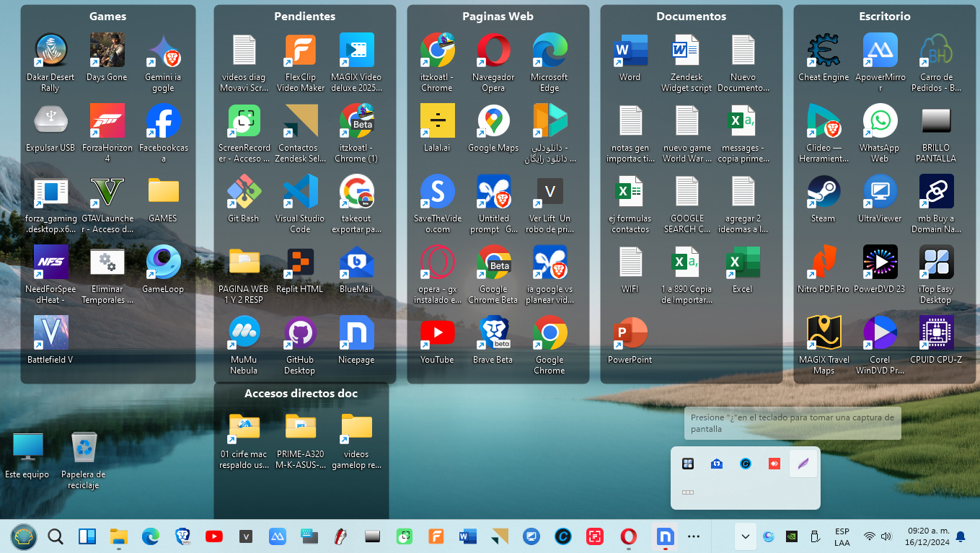Select the Paginas Web group title

pyautogui.click(x=498, y=17)
